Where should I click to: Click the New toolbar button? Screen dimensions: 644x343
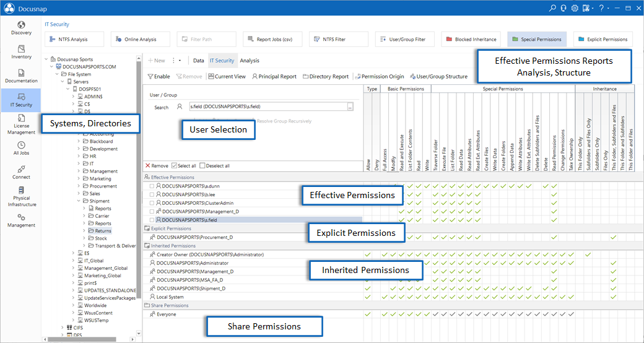(157, 61)
